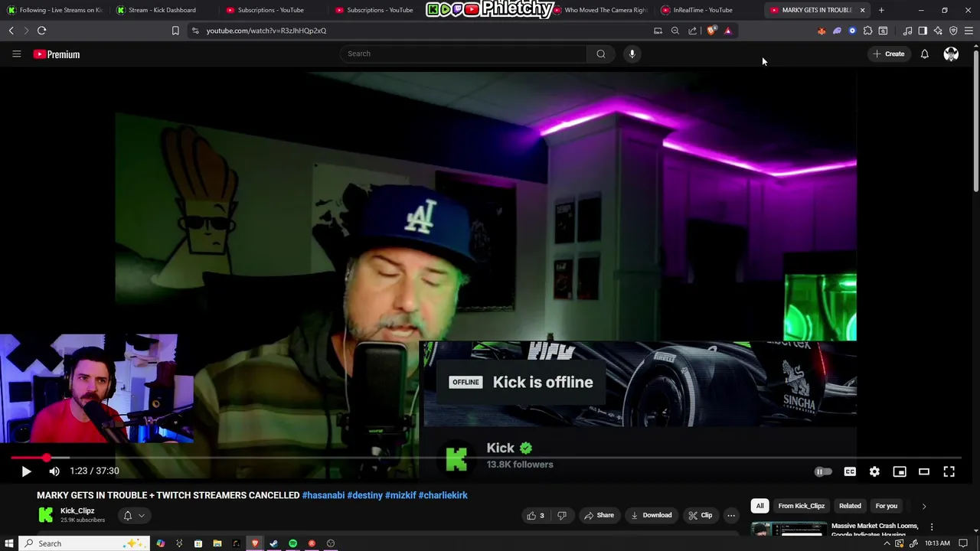The height and width of the screenshot is (551, 980).
Task: Open the Kick_Clipz channel avatar
Action: [46, 515]
